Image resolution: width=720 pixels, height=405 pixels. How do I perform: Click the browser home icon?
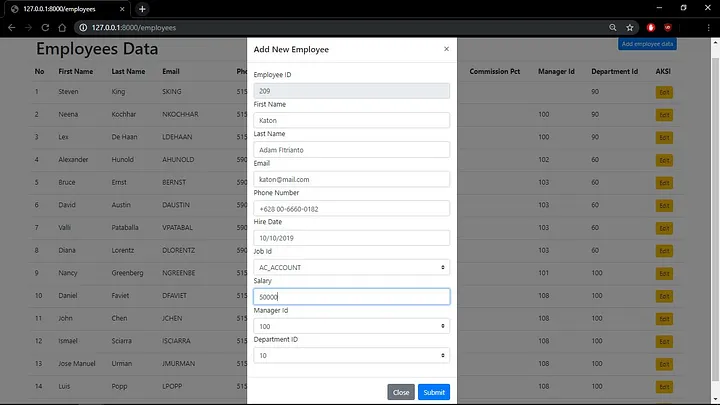62,28
